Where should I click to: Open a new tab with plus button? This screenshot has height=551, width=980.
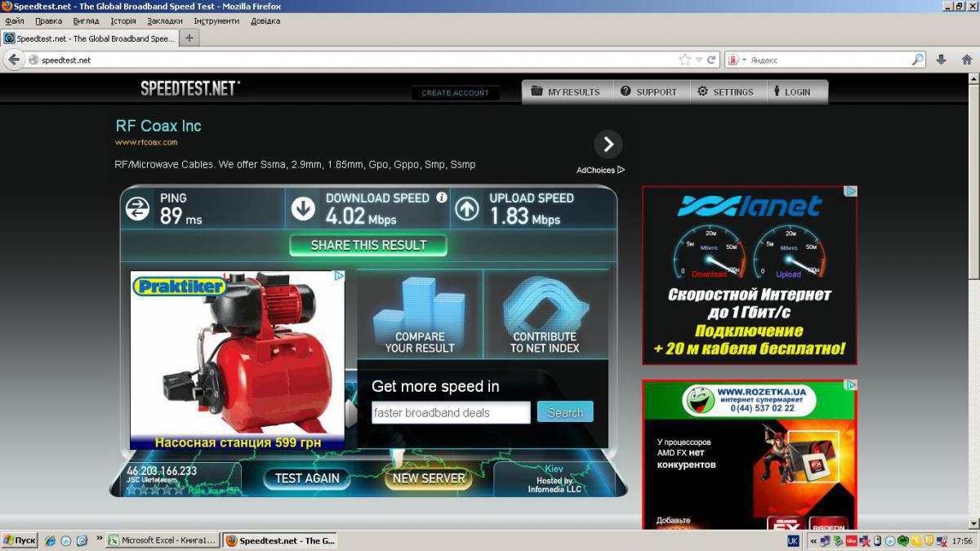pos(189,38)
